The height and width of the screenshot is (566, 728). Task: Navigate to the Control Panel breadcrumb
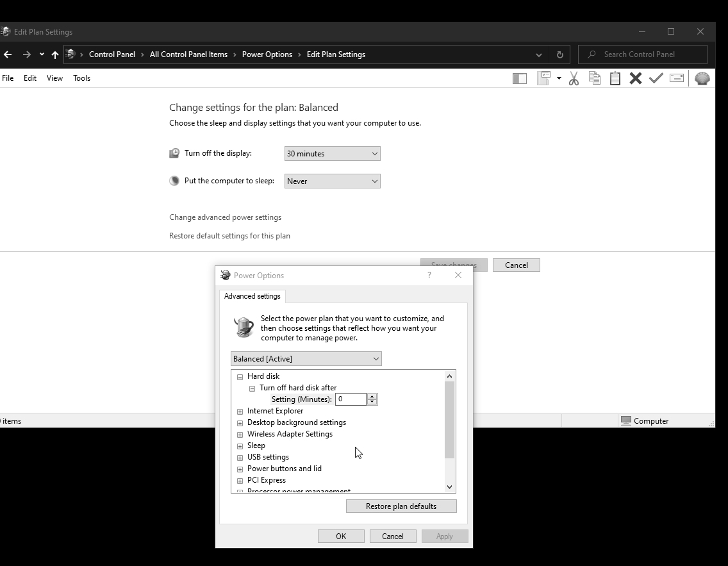(x=112, y=54)
